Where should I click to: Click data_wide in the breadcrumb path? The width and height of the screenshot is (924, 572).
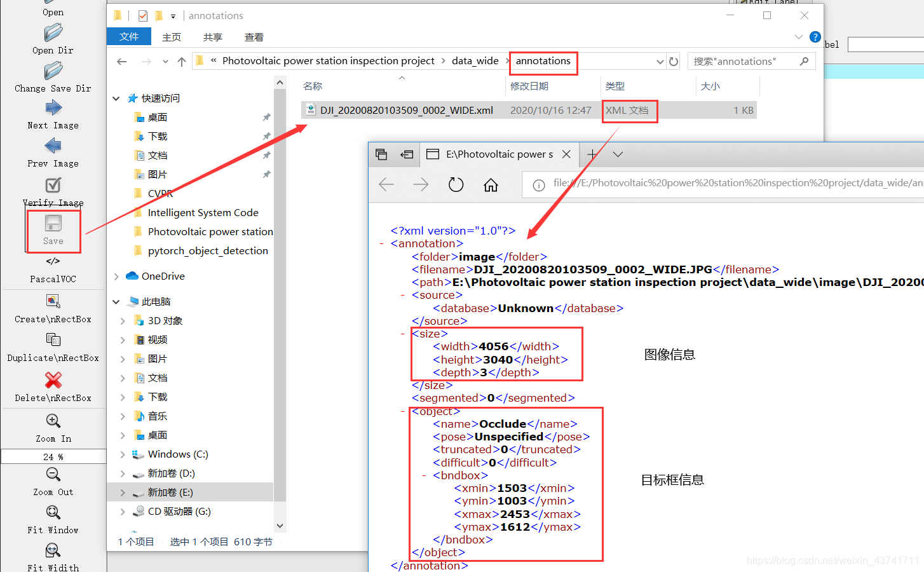tap(475, 61)
